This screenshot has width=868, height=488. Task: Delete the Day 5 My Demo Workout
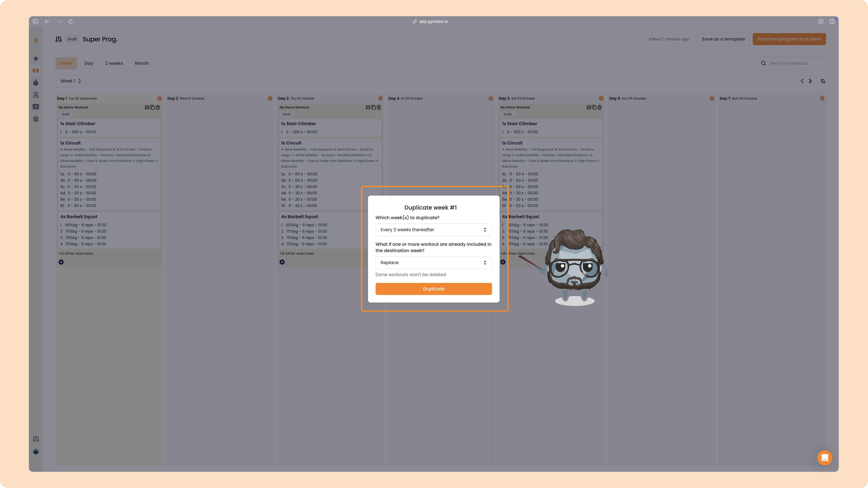599,107
